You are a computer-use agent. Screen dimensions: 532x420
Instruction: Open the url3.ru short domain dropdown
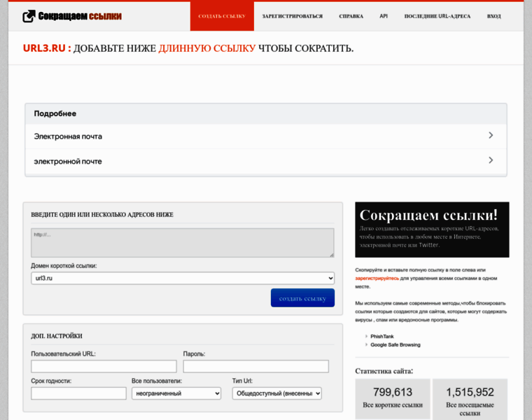point(183,278)
